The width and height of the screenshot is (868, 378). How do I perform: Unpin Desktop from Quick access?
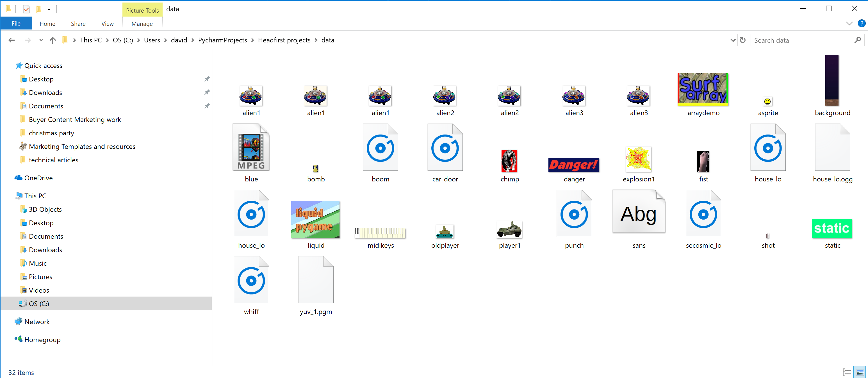click(x=207, y=79)
